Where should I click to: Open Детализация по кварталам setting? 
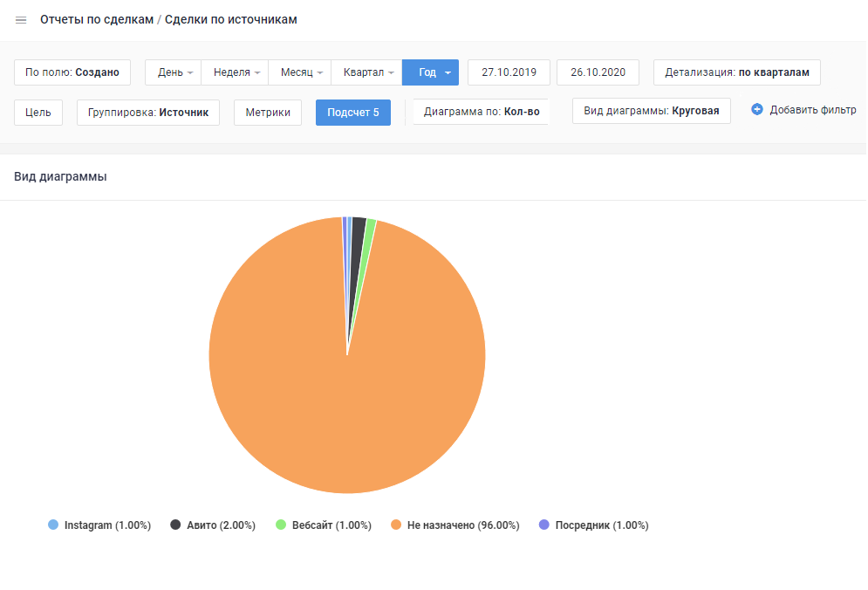pyautogui.click(x=736, y=72)
